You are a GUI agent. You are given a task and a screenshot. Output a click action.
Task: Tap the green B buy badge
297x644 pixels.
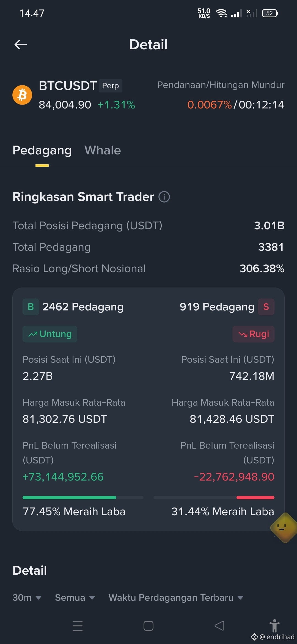point(31,307)
